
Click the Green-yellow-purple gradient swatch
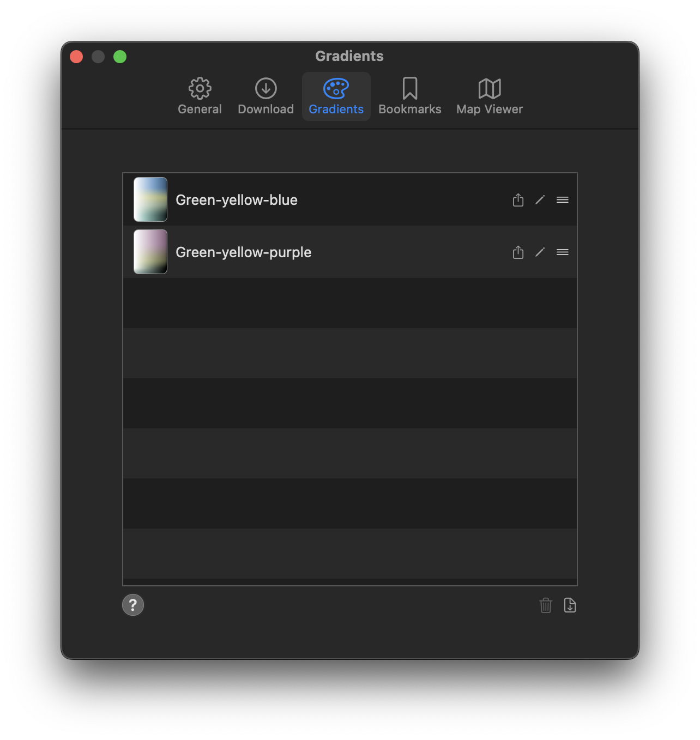[x=150, y=252]
